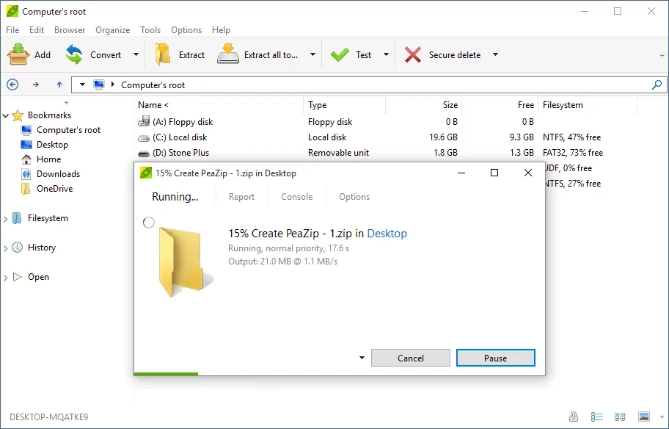Click the Extract toolbar icon
Screen dimensions: 669x429
point(163,55)
